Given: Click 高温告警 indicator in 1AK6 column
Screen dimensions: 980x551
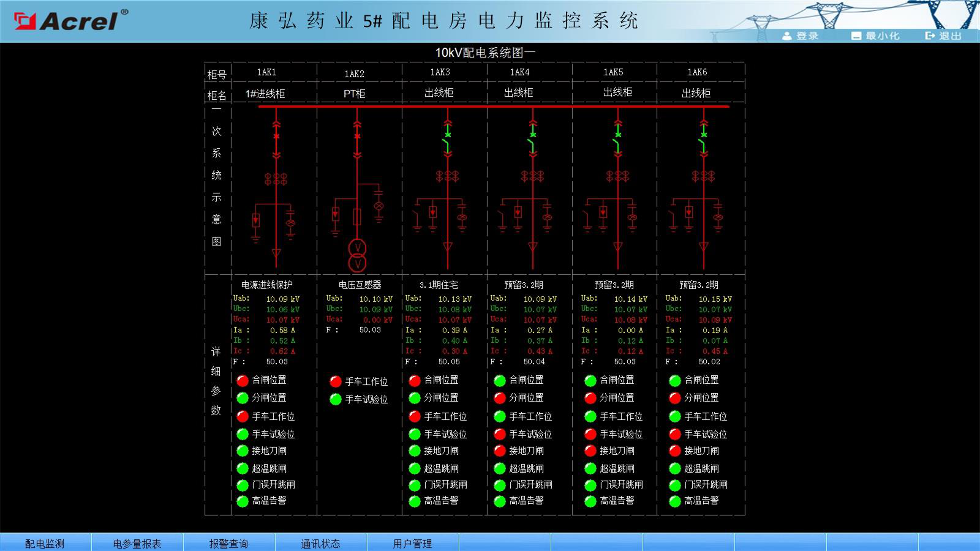Looking at the screenshot, I should click(675, 501).
